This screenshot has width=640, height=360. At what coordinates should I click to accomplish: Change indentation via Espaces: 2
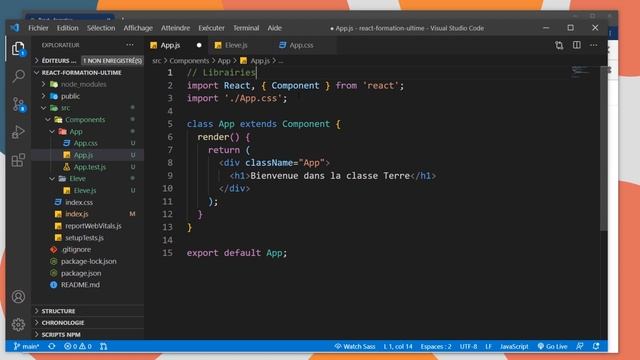click(436, 346)
